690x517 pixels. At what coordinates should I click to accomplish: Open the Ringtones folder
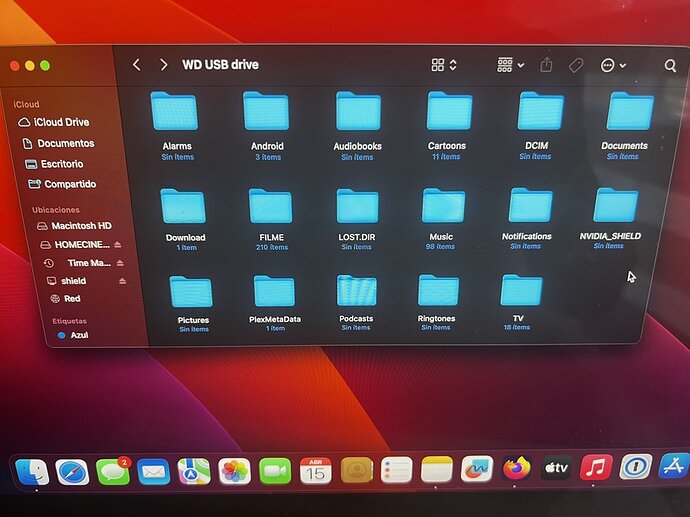(438, 290)
